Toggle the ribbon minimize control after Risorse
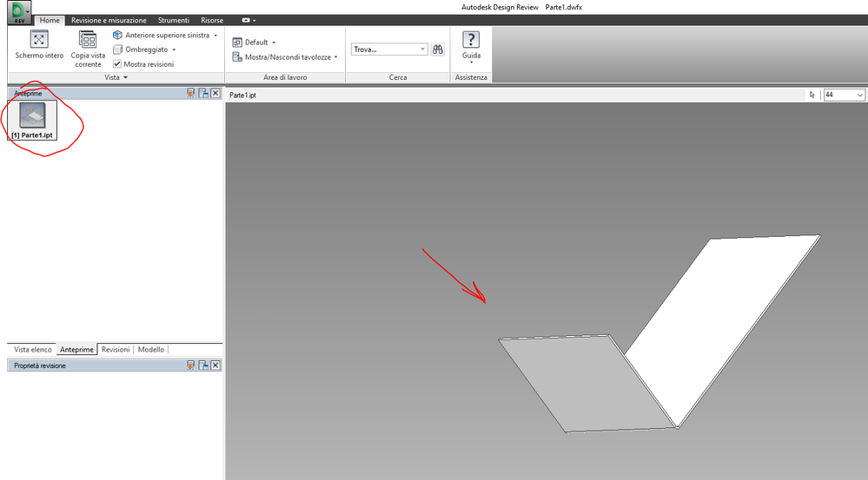This screenshot has width=868, height=480. [248, 20]
